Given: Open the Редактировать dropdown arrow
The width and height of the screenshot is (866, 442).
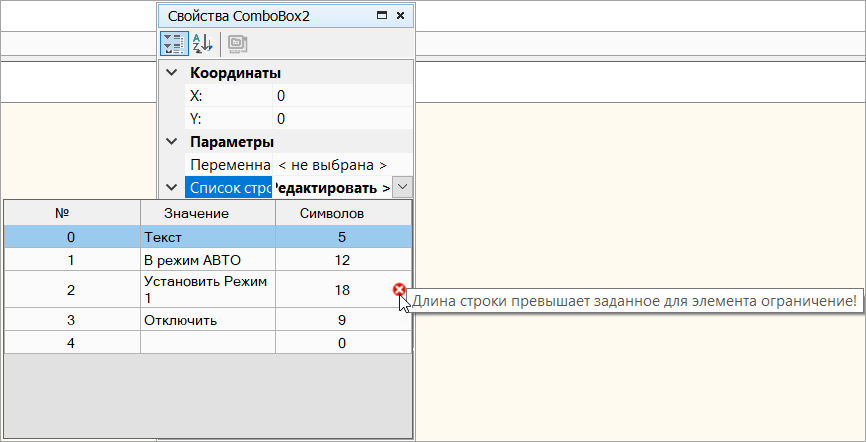Looking at the screenshot, I should 401,187.
